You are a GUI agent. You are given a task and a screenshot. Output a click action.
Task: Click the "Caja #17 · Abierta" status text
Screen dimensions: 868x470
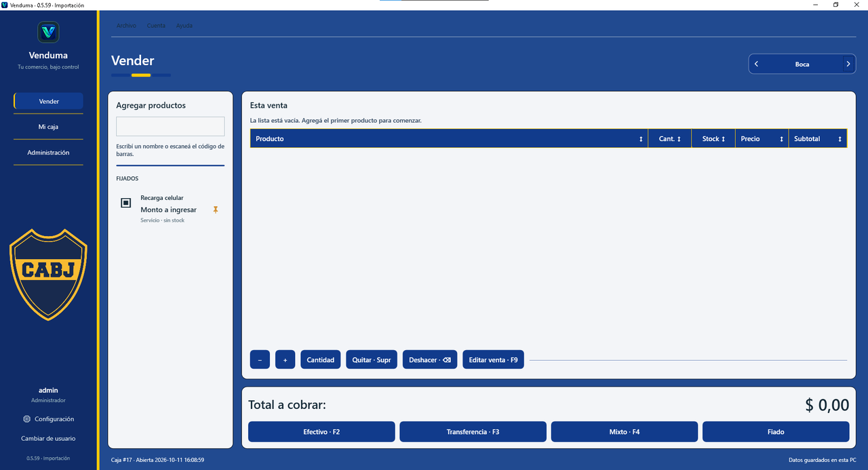[157, 460]
